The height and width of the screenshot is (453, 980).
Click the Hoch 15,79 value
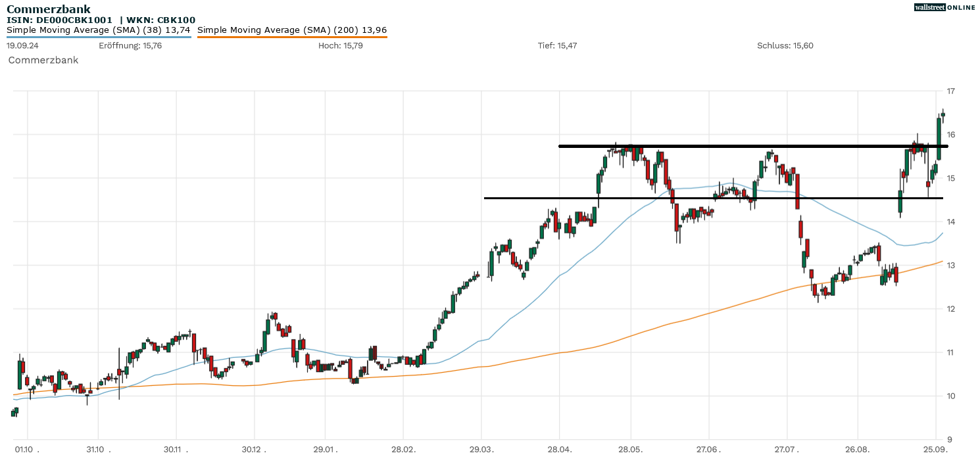point(340,45)
